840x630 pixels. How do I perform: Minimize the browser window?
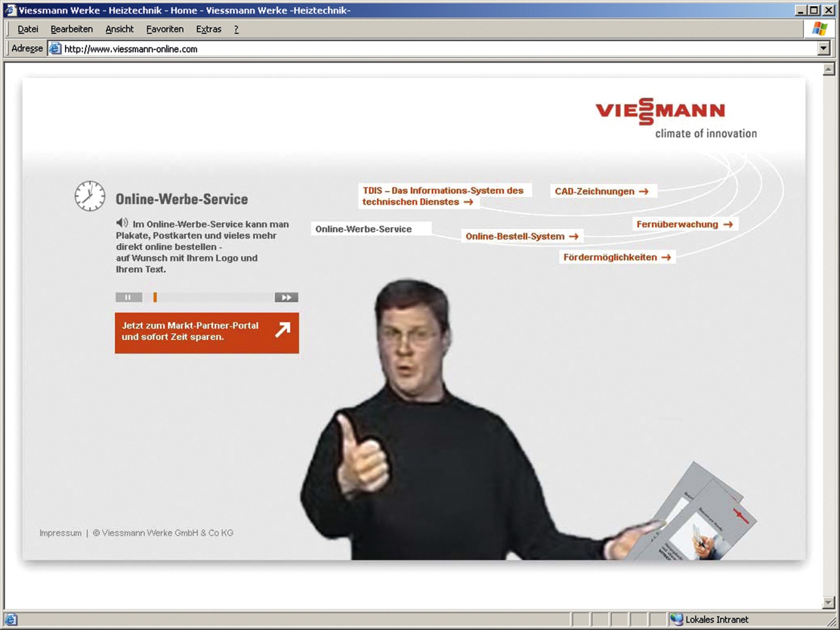[x=801, y=10]
